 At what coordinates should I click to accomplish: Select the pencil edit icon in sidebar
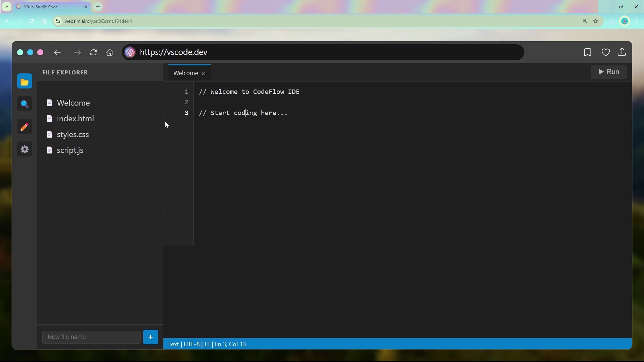point(24,127)
